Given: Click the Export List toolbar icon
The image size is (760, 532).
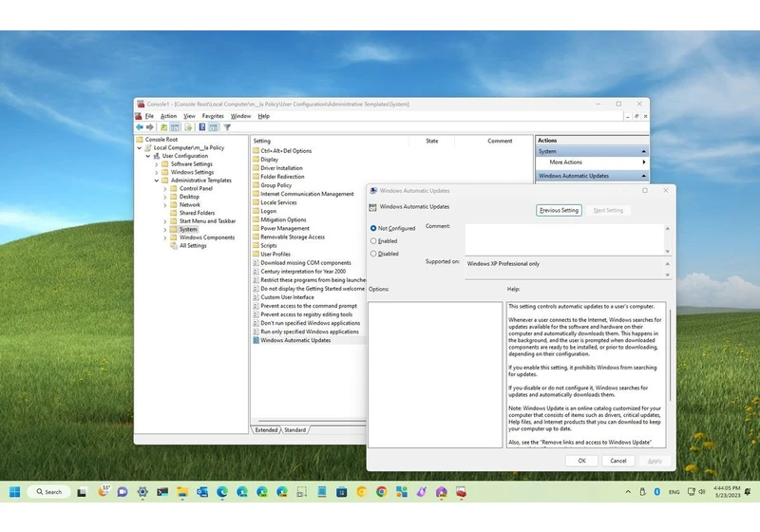Looking at the screenshot, I should tap(188, 127).
